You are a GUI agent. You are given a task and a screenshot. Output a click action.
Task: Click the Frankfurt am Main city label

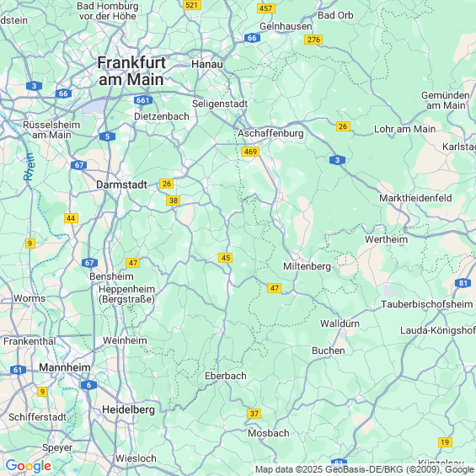(131, 72)
